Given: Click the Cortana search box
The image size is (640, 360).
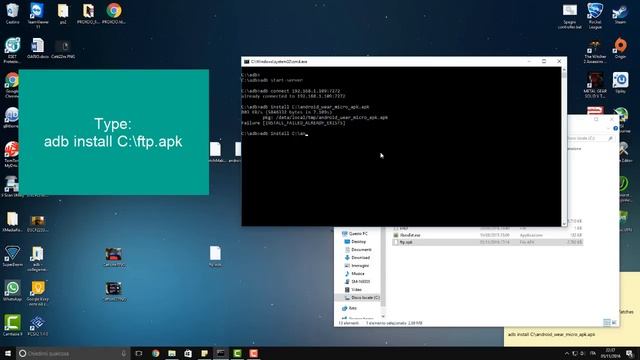Looking at the screenshot, I should [x=73, y=353].
